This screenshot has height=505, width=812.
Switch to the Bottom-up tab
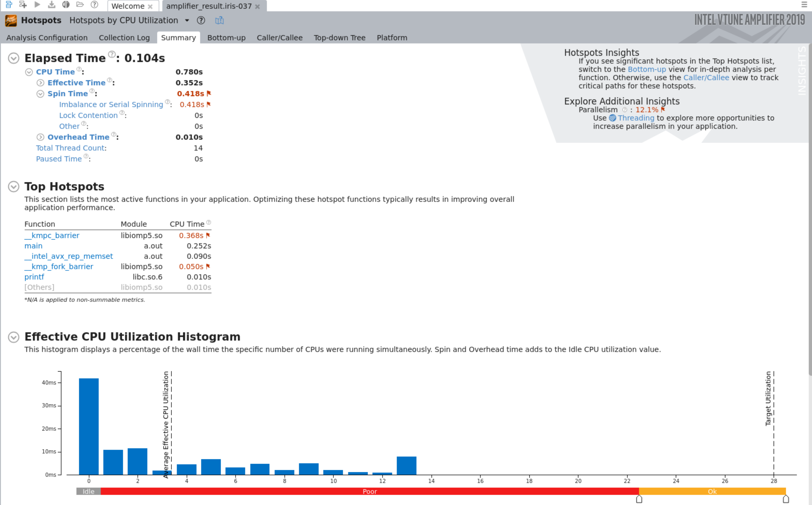click(226, 38)
